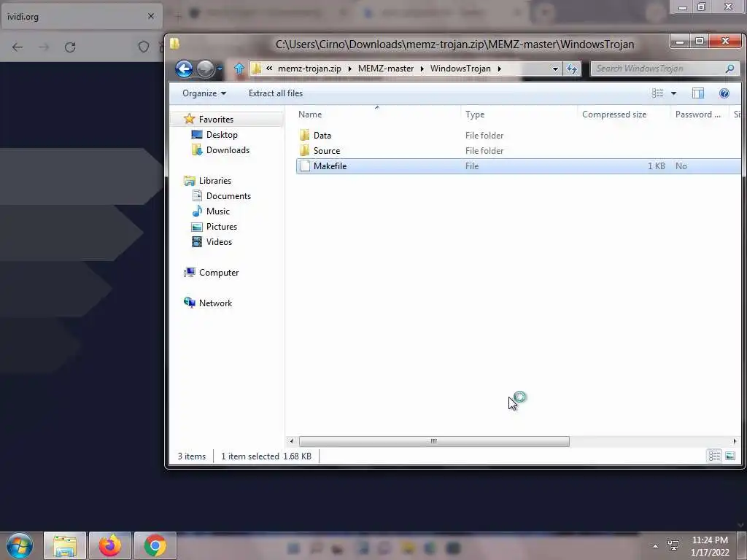Click the network tray icon
Image resolution: width=747 pixels, height=560 pixels.
tap(673, 545)
